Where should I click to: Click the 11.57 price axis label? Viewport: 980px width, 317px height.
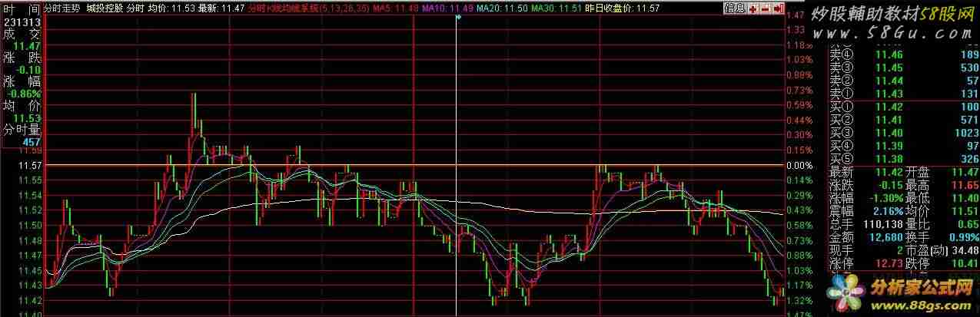click(30, 165)
